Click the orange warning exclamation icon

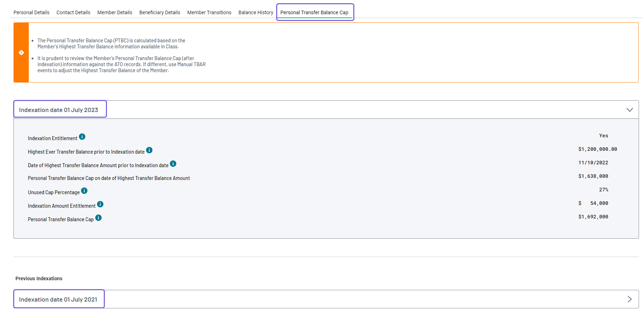pos(21,52)
